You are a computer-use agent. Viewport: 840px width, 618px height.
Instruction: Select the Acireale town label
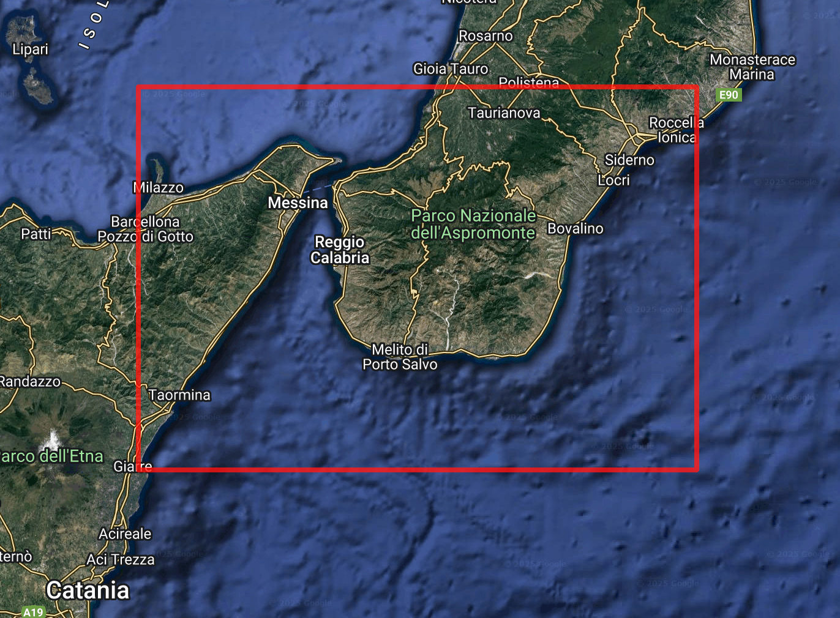125,534
